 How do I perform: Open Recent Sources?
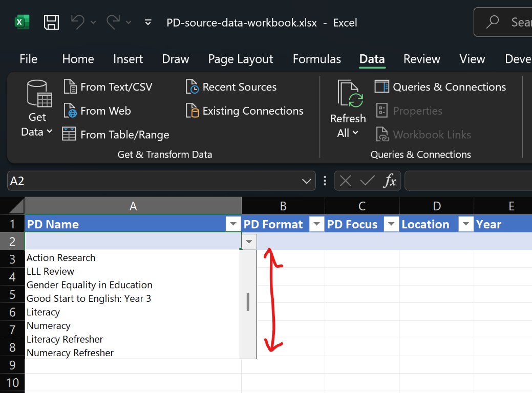point(231,87)
